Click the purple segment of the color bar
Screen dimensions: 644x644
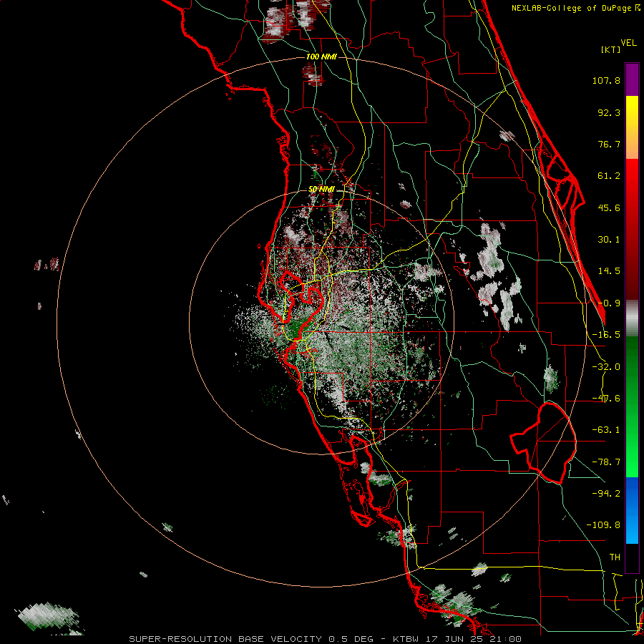pos(632,79)
